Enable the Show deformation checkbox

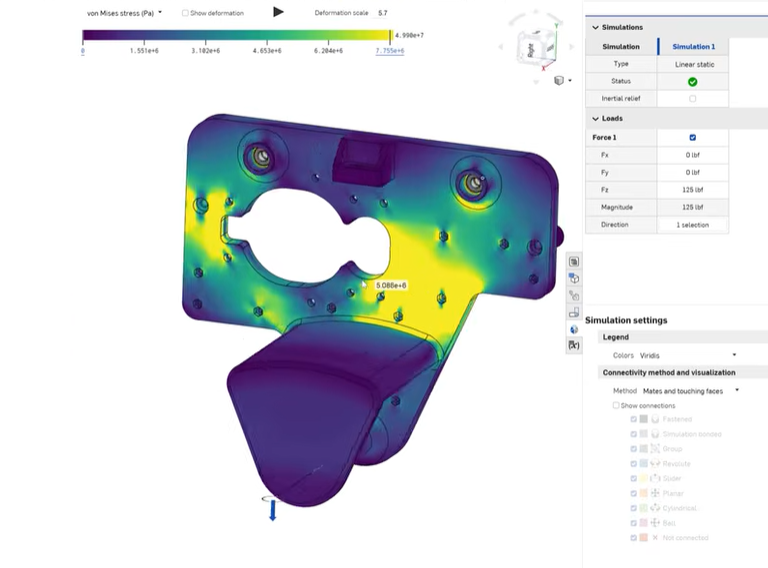[185, 13]
